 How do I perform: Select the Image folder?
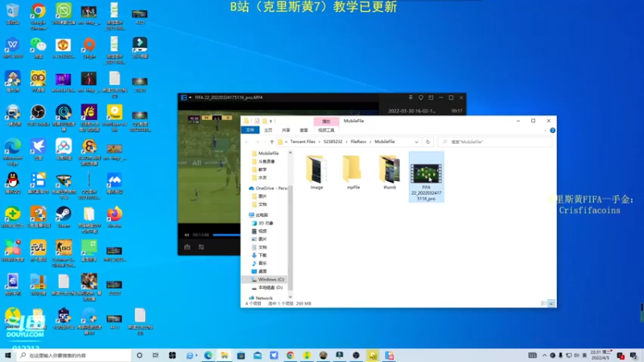(x=316, y=172)
